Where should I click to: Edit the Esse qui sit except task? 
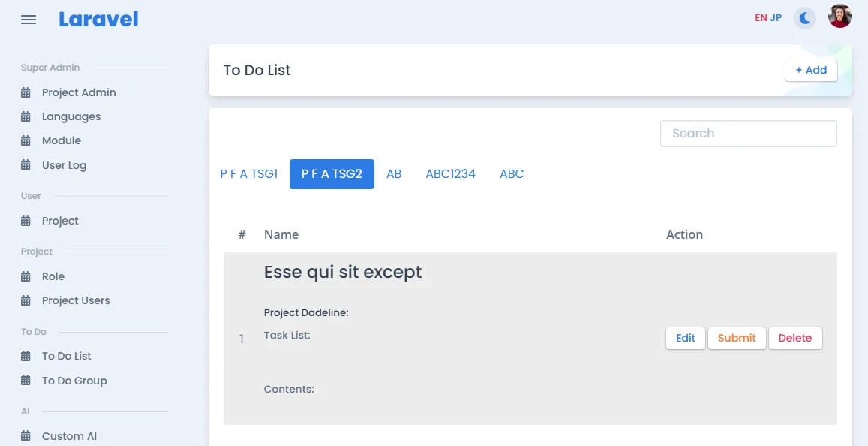[x=685, y=338]
